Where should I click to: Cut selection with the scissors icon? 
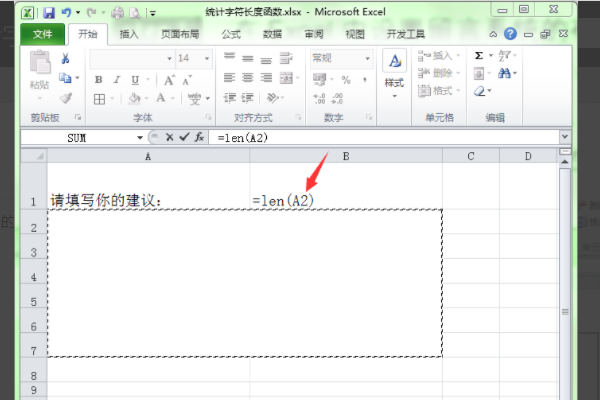[65, 59]
